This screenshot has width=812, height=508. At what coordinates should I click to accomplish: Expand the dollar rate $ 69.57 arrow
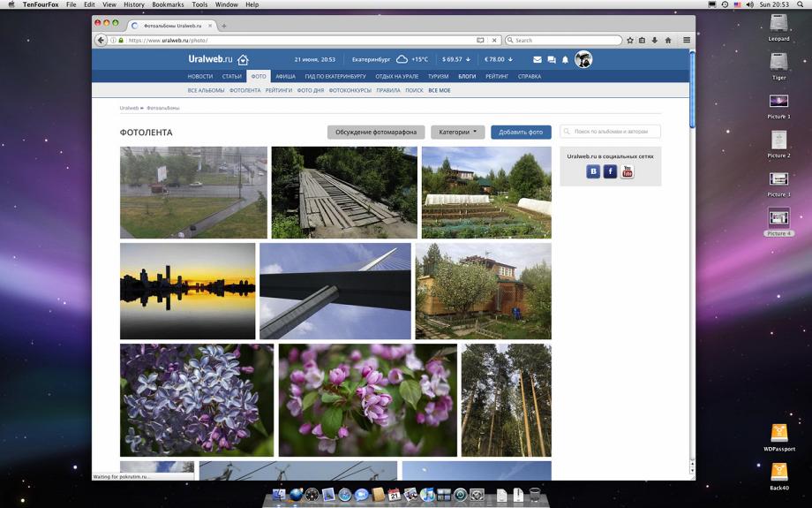tap(468, 59)
